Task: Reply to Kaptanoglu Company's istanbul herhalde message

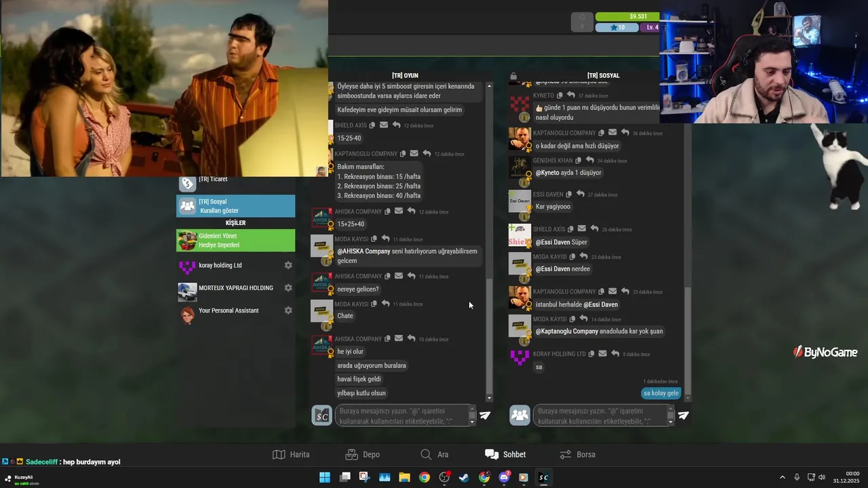Action: 625,291
